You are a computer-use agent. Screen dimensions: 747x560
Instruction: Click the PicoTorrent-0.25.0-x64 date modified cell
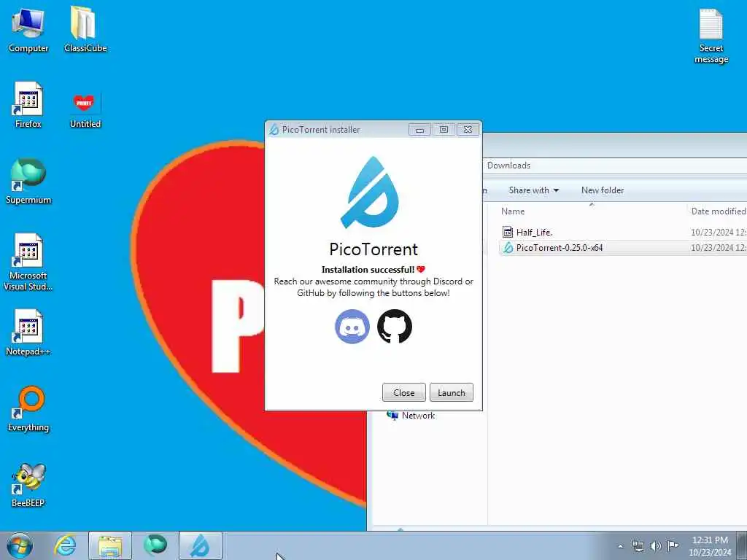pyautogui.click(x=719, y=248)
